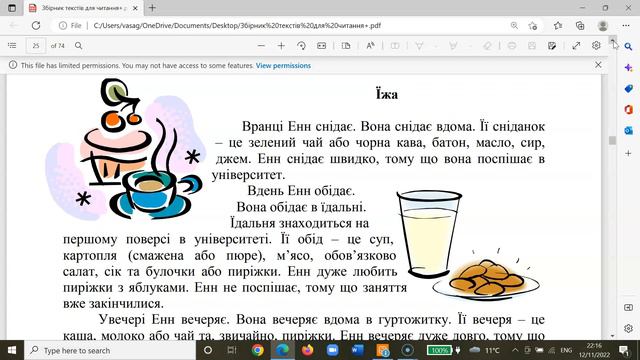Open Discover sparkle icon in sidebar

[x=629, y=68]
